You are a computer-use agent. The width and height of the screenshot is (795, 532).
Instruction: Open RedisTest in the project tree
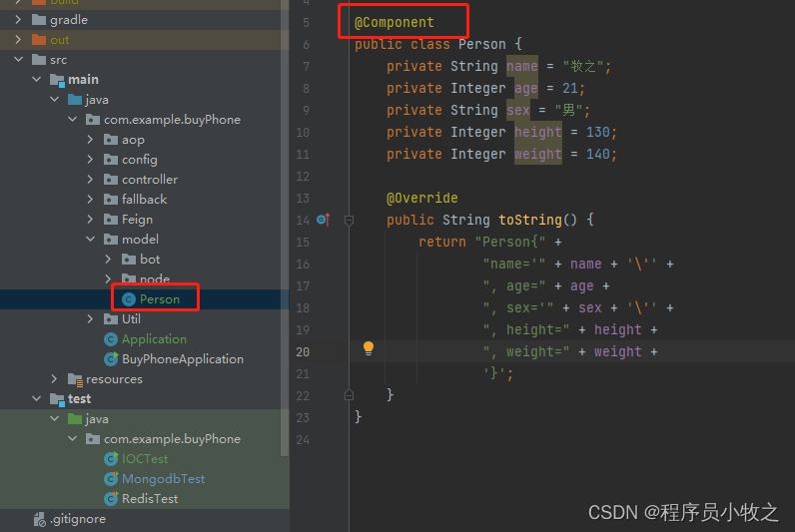[150, 498]
